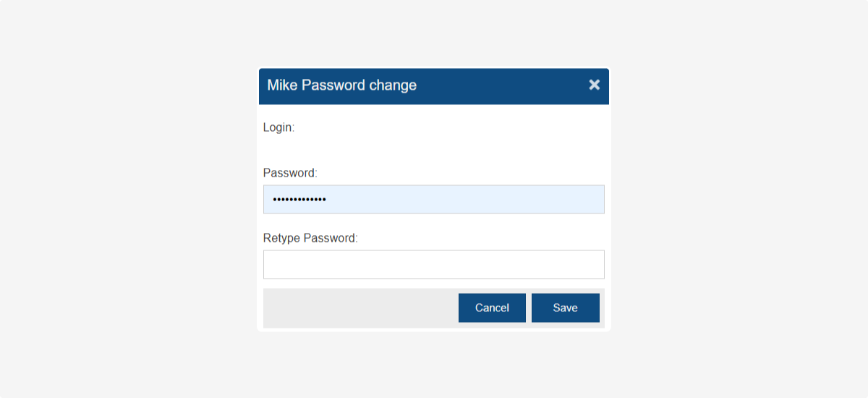Click the word "change" in the dialog title

393,85
